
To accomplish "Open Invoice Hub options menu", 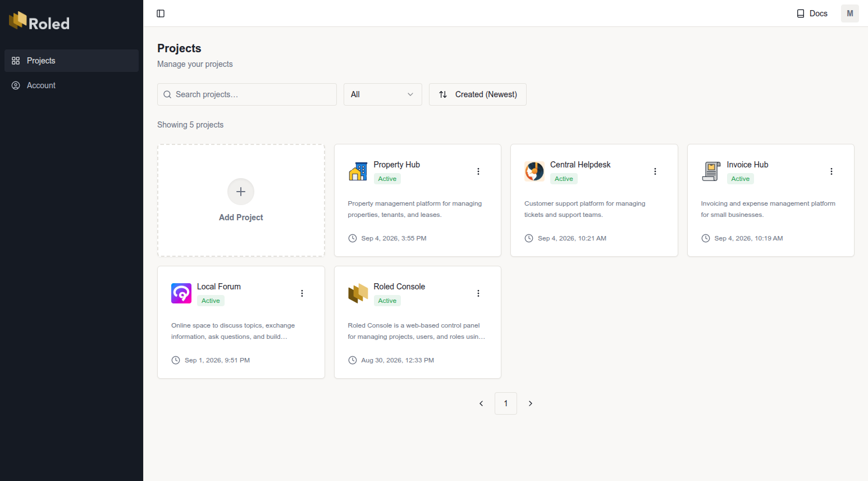I will tap(832, 171).
